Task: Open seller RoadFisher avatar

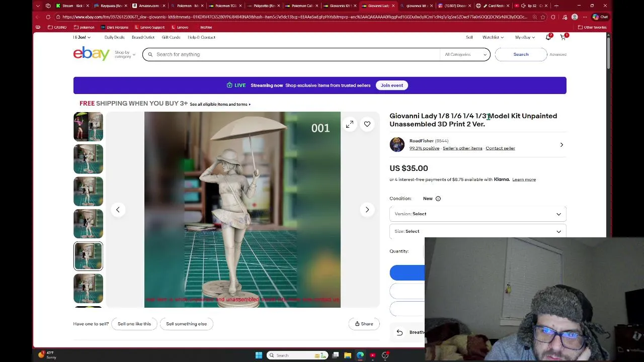Action: pos(397,144)
